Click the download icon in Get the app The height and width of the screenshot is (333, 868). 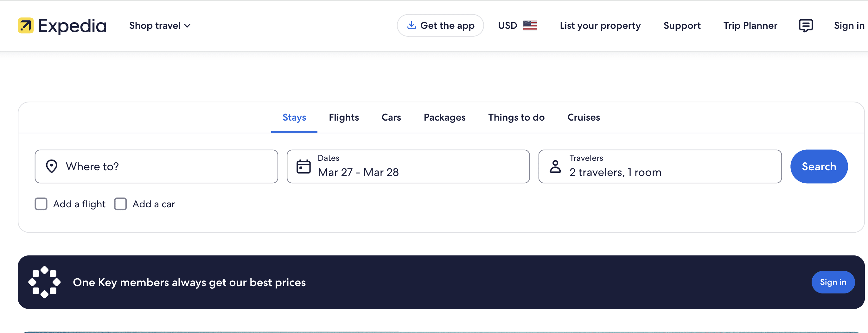[411, 25]
